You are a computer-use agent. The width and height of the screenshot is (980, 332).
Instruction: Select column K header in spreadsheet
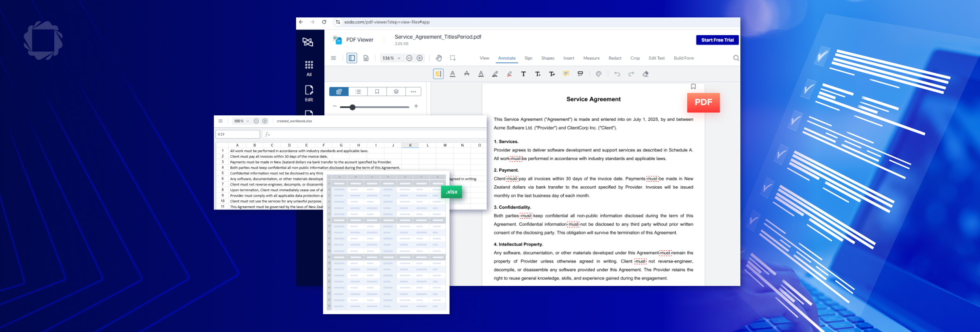point(410,145)
